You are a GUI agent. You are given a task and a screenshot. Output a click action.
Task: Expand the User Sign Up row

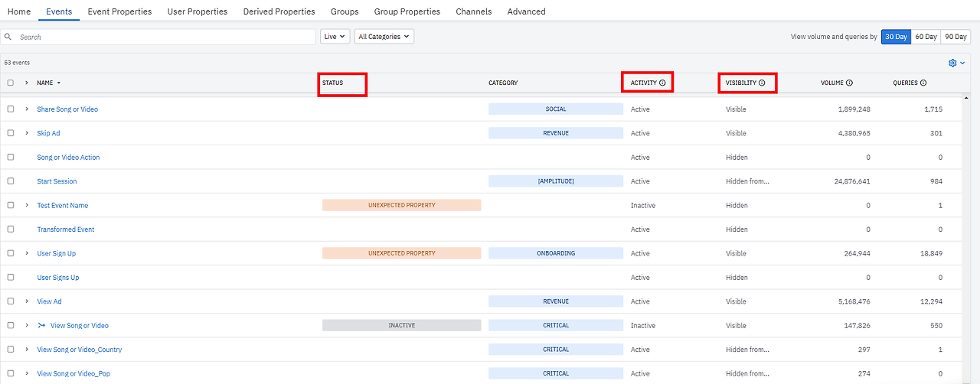(27, 253)
